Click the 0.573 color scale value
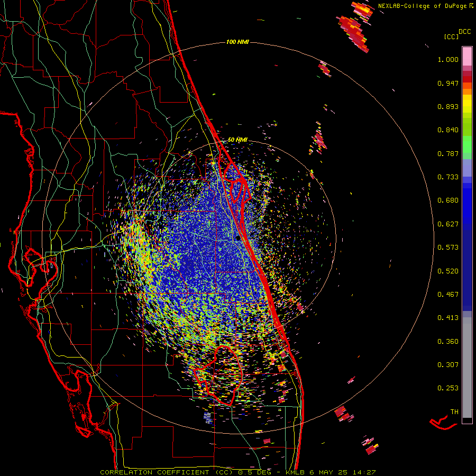Image resolution: width=476 pixels, height=476 pixels. tap(448, 248)
